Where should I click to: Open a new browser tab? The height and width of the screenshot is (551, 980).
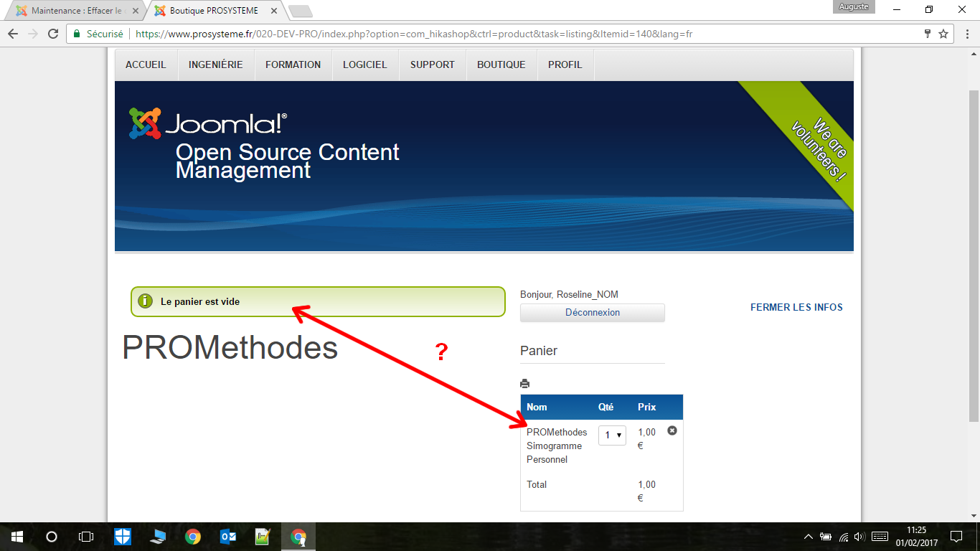(300, 11)
